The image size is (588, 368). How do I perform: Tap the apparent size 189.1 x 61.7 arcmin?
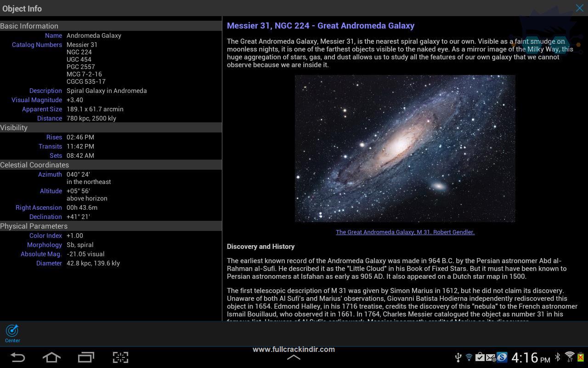[95, 109]
